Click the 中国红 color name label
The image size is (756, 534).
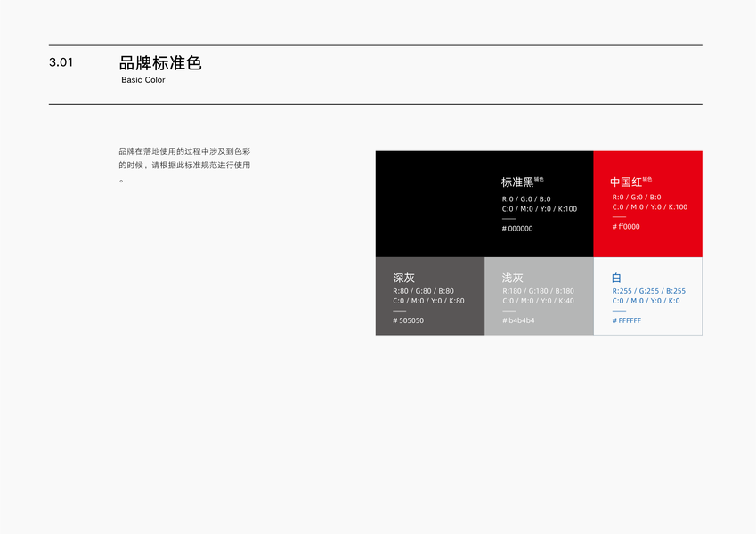[x=626, y=182]
